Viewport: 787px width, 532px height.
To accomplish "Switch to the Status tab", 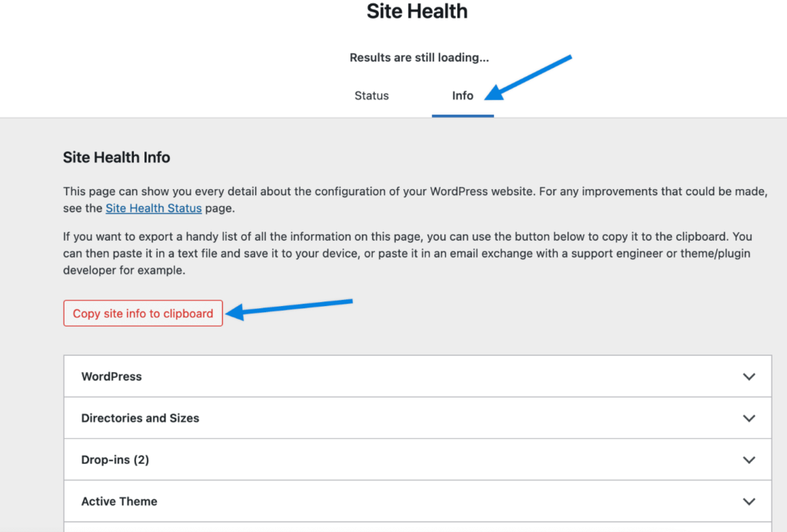I will coord(371,96).
